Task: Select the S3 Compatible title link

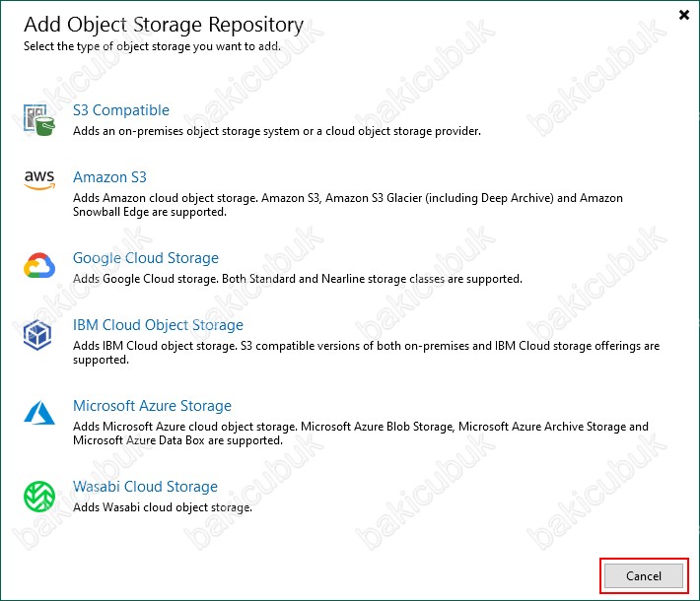Action: point(121,110)
